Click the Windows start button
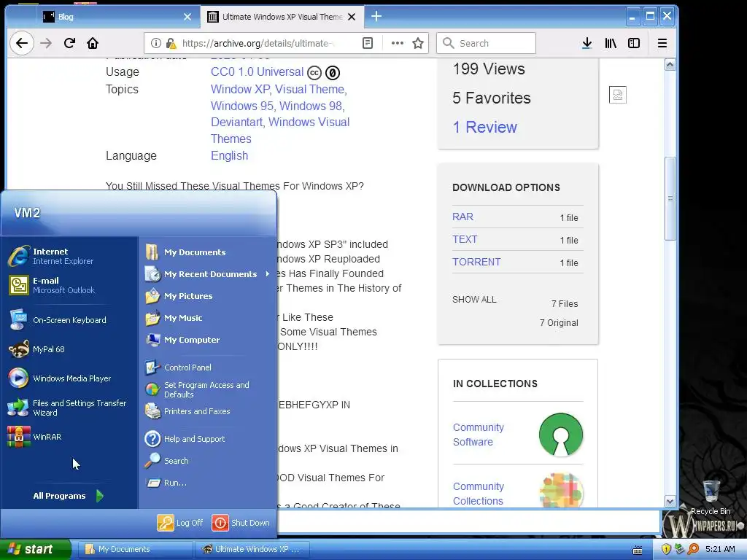Screen dimensions: 747x560 point(34,549)
